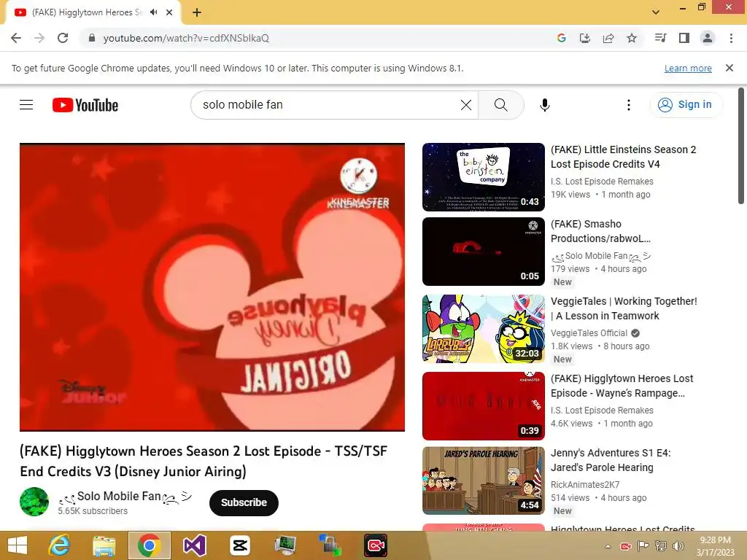Open VeggieTales Working Together thumbnail
This screenshot has width=747, height=560.
[483, 329]
